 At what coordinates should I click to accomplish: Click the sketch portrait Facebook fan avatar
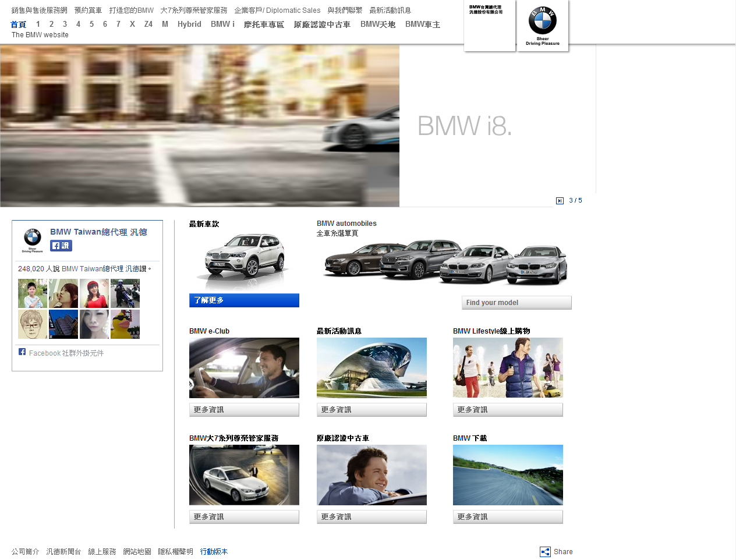pos(33,324)
